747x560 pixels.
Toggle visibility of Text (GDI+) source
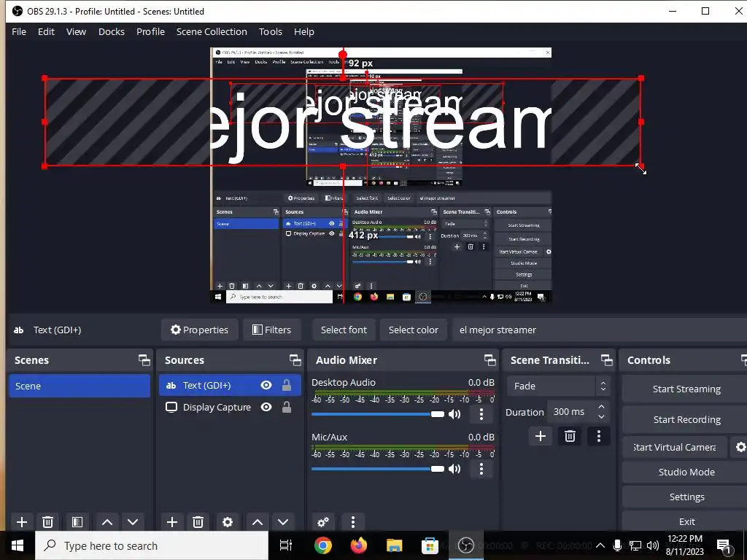coord(266,385)
